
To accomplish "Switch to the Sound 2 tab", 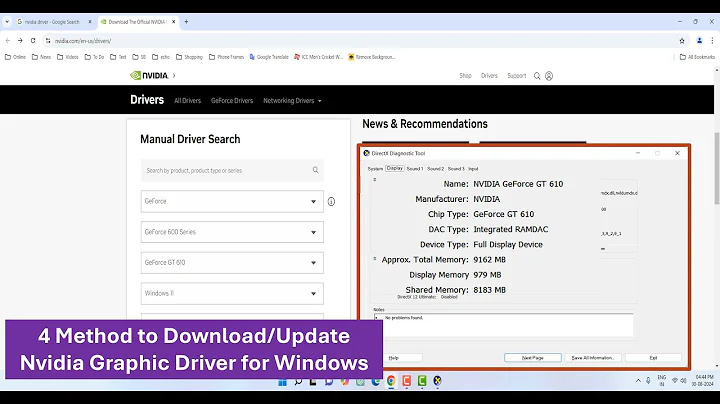I will pyautogui.click(x=435, y=169).
